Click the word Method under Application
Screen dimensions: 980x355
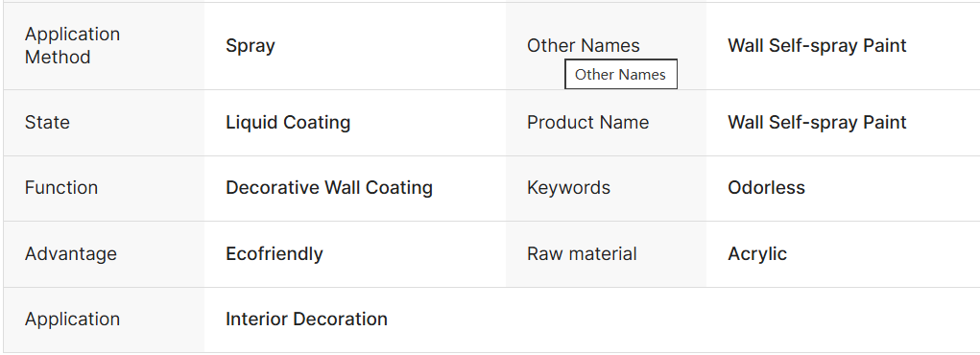(58, 58)
